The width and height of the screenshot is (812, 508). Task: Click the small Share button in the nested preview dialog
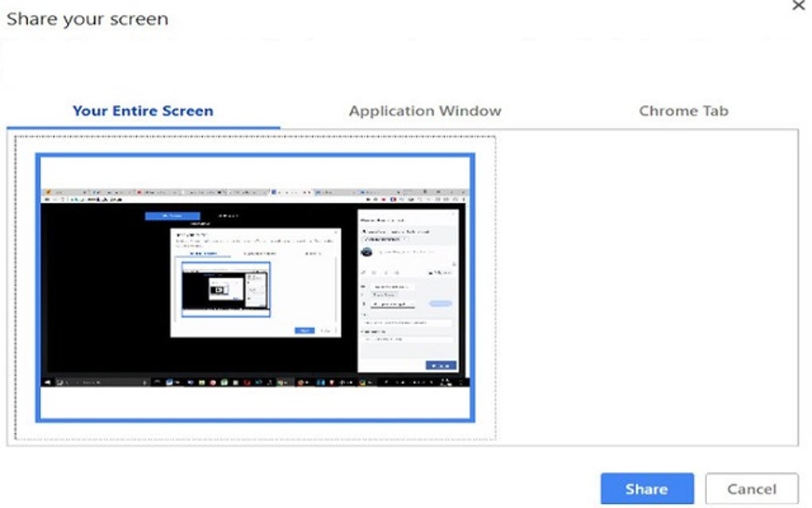pyautogui.click(x=305, y=330)
